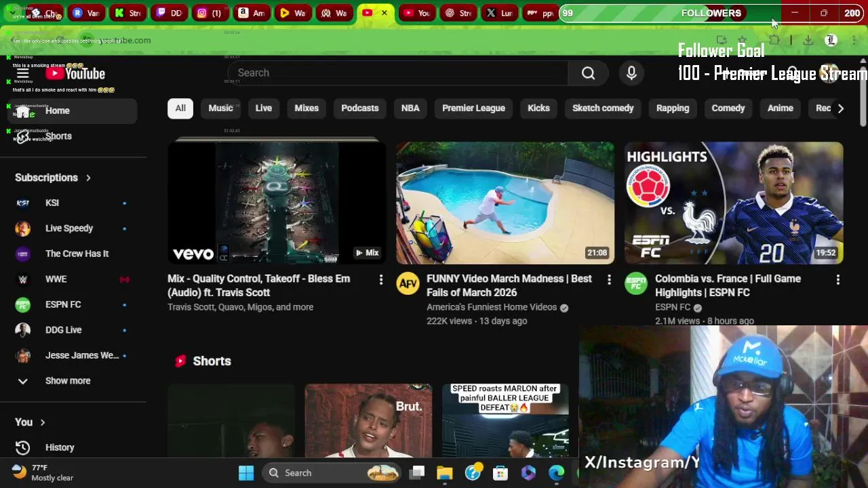The height and width of the screenshot is (488, 868).
Task: Select the Anime filter chip
Action: (x=781, y=108)
